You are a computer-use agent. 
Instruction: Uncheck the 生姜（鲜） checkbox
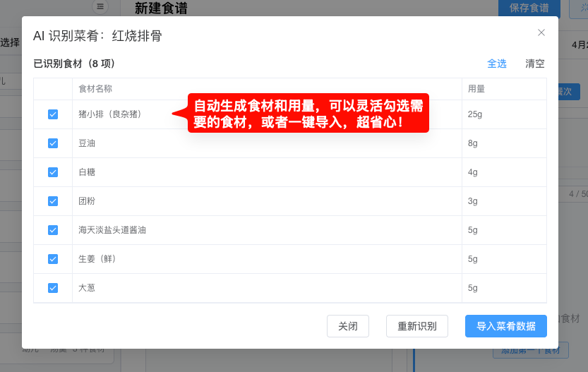click(x=53, y=259)
